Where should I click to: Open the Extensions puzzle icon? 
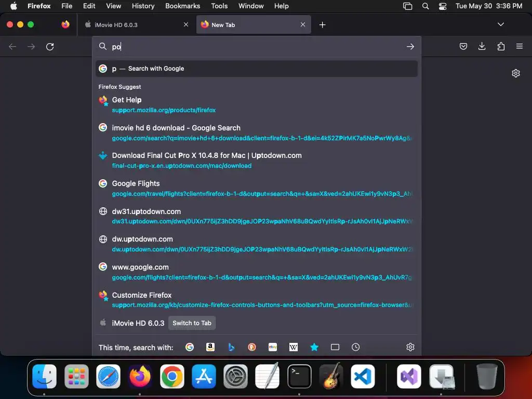coord(501,46)
